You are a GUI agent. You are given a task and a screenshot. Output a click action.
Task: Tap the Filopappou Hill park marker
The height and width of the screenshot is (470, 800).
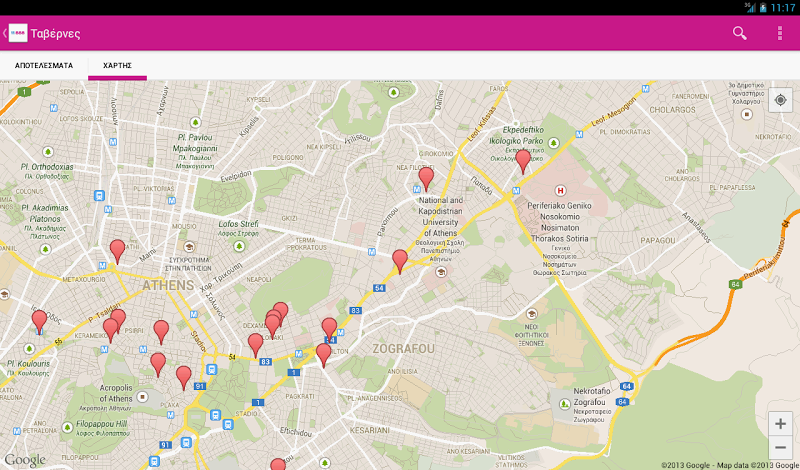67,428
